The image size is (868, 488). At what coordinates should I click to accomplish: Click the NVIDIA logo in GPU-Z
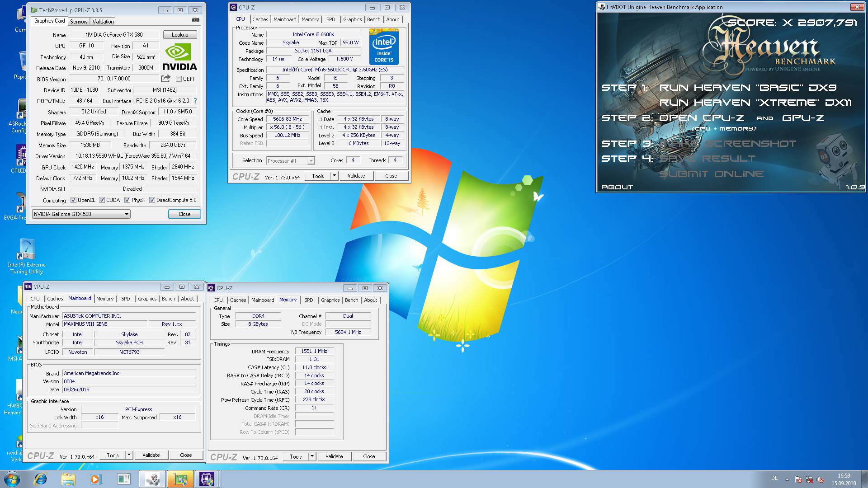pos(179,57)
